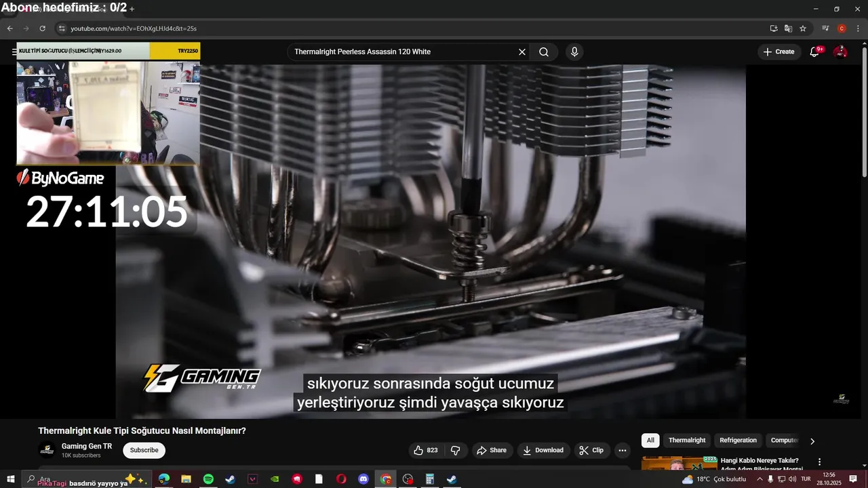Select the Refrigeration filter chip
The width and height of the screenshot is (868, 488).
(x=738, y=441)
